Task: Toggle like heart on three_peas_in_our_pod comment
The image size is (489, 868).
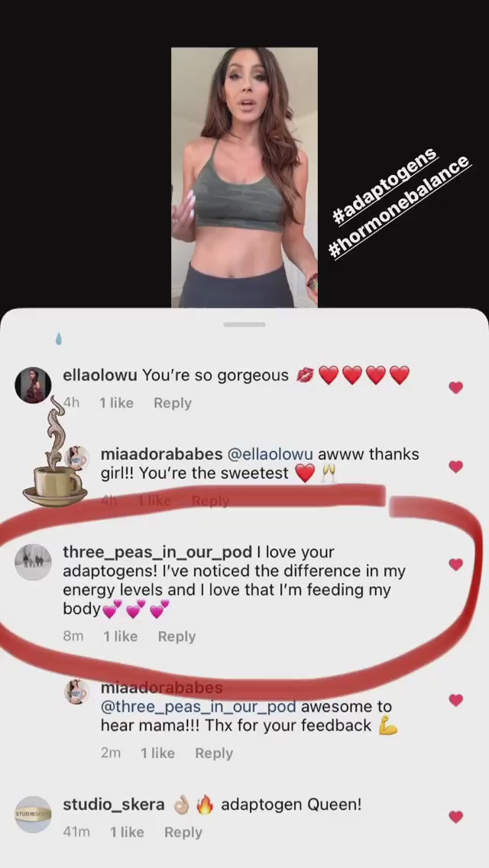Action: pos(455,564)
